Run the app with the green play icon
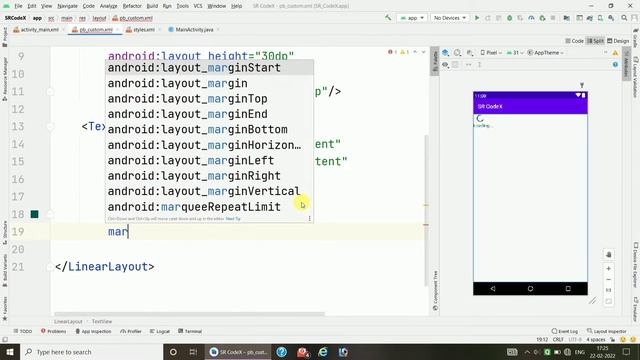Image resolution: width=640 pixels, height=360 pixels. (477, 18)
